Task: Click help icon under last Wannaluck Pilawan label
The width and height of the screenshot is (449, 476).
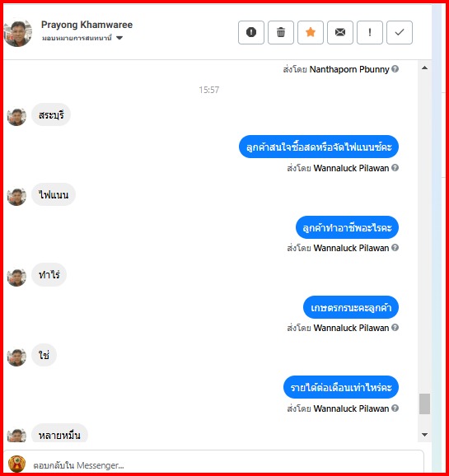Action: coord(395,408)
